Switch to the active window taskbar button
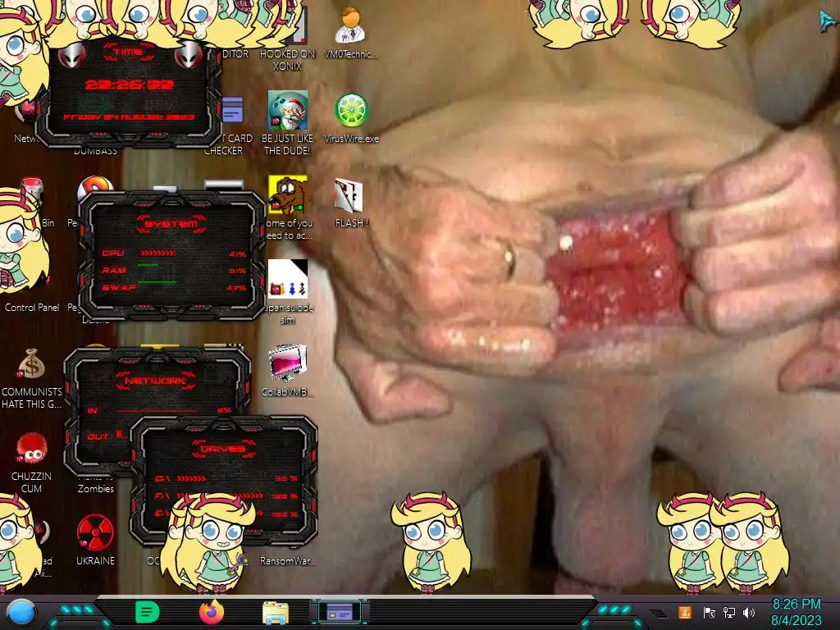This screenshot has width=840, height=630. [x=340, y=611]
